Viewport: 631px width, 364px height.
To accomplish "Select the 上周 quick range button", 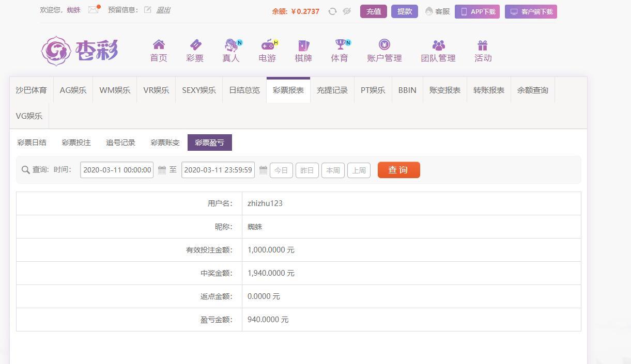I will coord(359,170).
